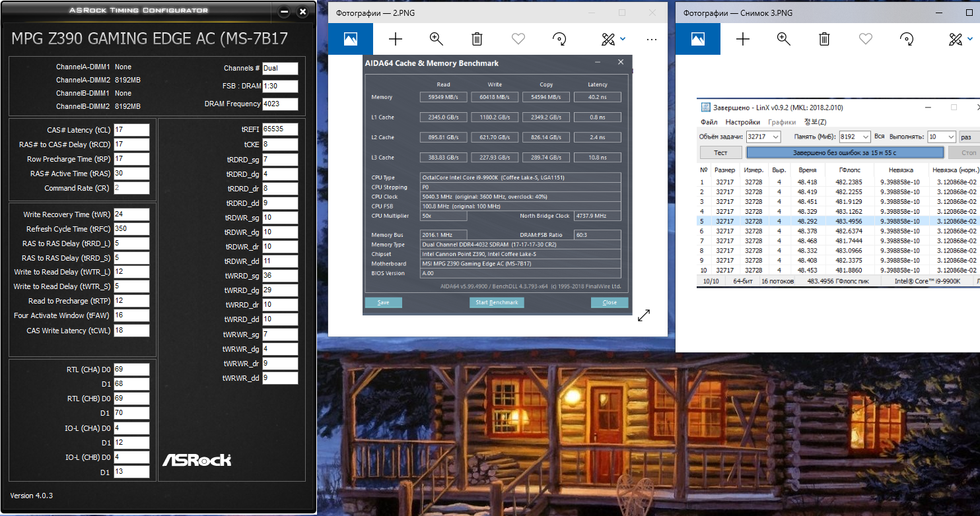Screen dimensions: 980x516
Task: Zoom the photo in the Снимок 3.PNG window
Action: click(x=784, y=40)
